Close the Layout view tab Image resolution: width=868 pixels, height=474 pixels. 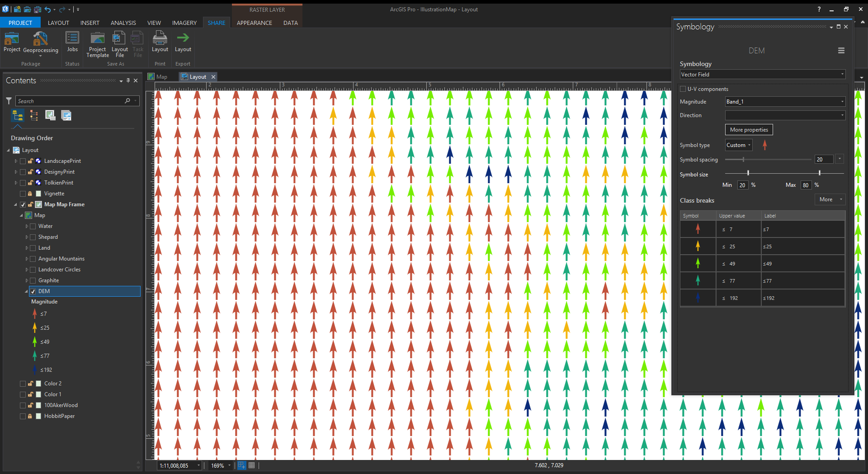213,77
